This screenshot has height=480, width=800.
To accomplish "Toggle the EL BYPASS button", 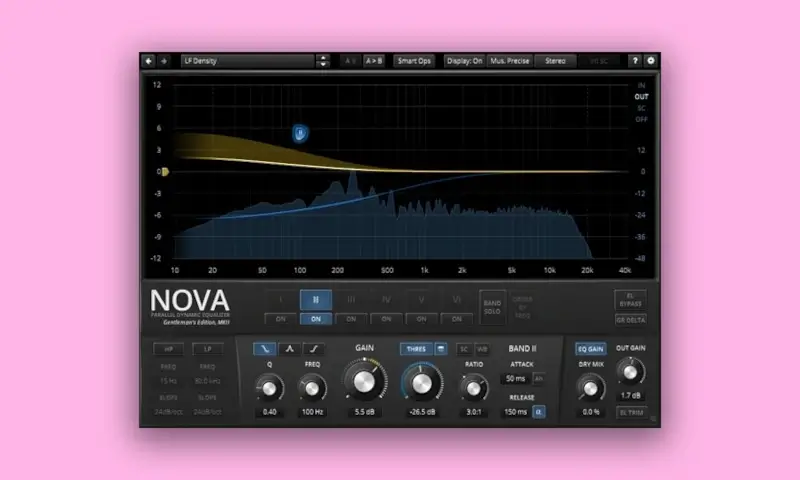I will coord(631,300).
